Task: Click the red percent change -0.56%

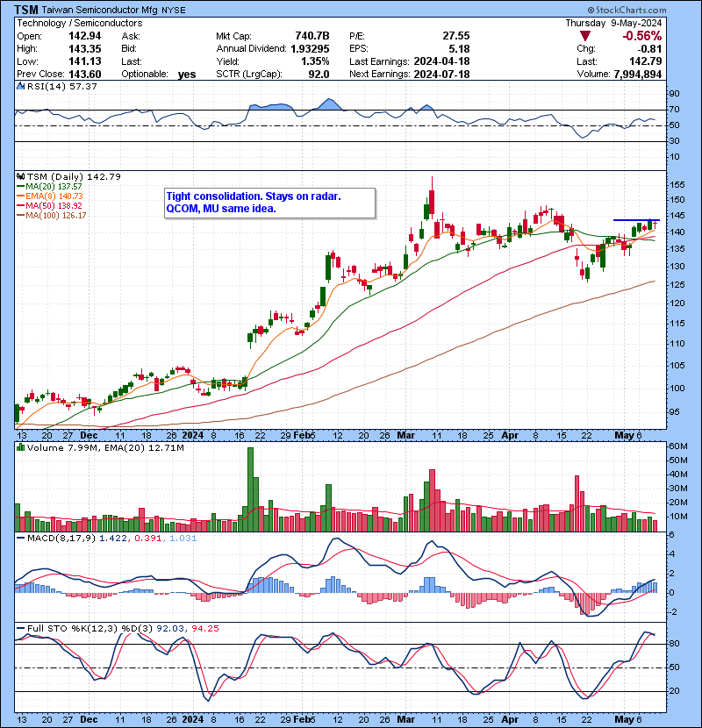Action: (x=642, y=36)
